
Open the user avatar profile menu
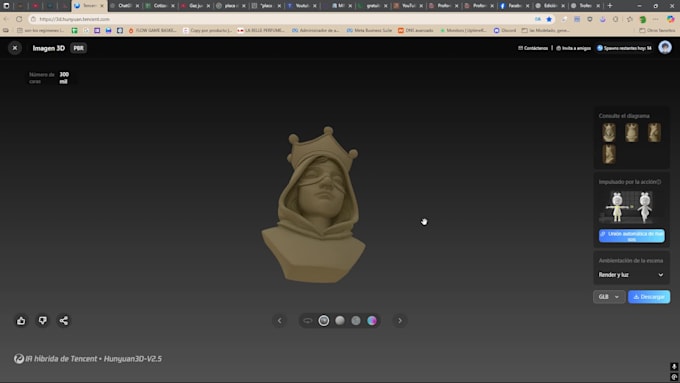665,47
